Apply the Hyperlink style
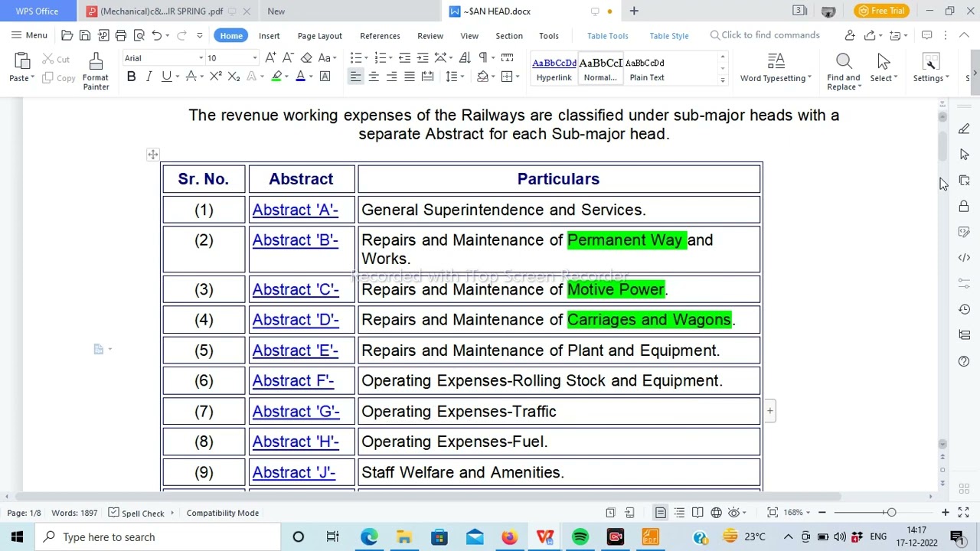Image resolution: width=980 pixels, height=551 pixels. pos(554,70)
